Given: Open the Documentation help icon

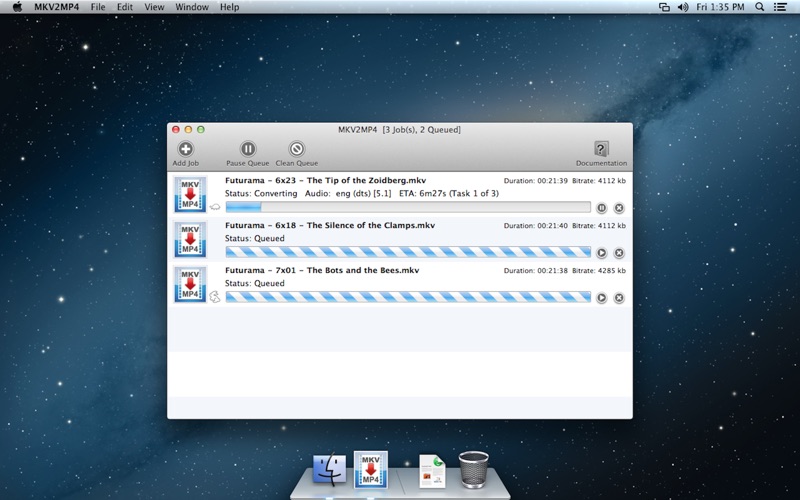Looking at the screenshot, I should tap(601, 149).
